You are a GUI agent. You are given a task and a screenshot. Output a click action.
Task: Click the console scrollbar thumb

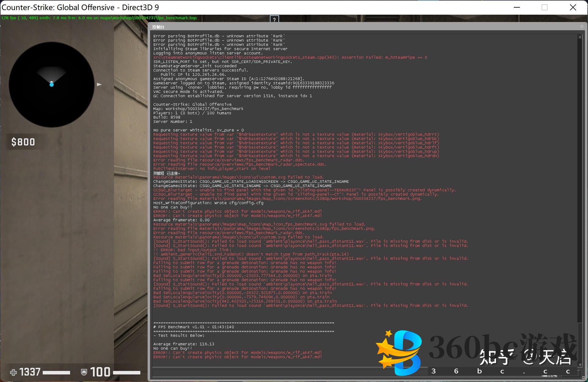(580, 342)
